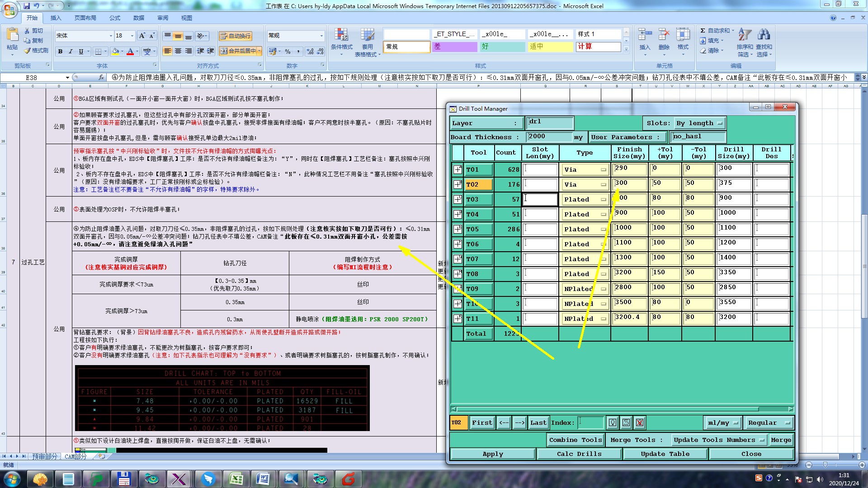The width and height of the screenshot is (868, 488).
Task: Click the Combine Tools button
Action: coord(575,440)
